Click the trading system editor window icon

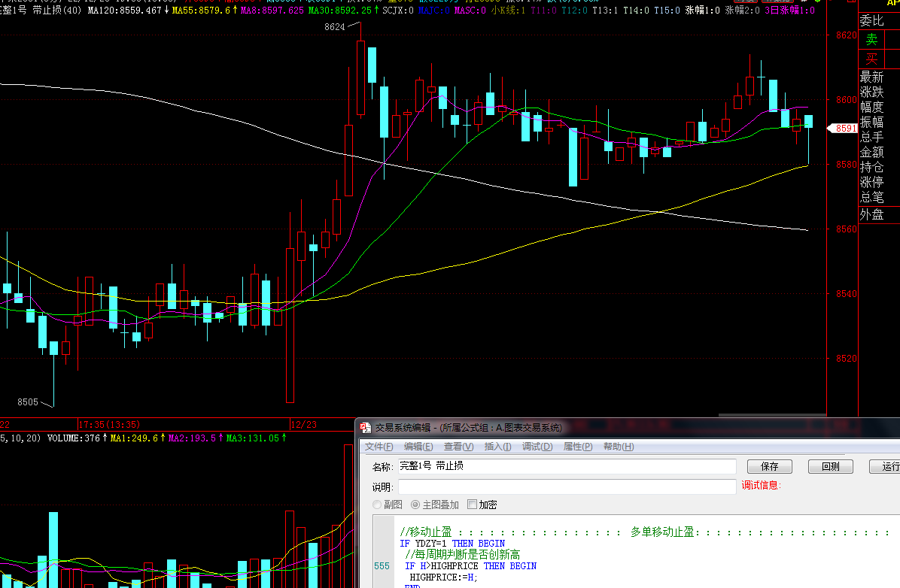(365, 427)
